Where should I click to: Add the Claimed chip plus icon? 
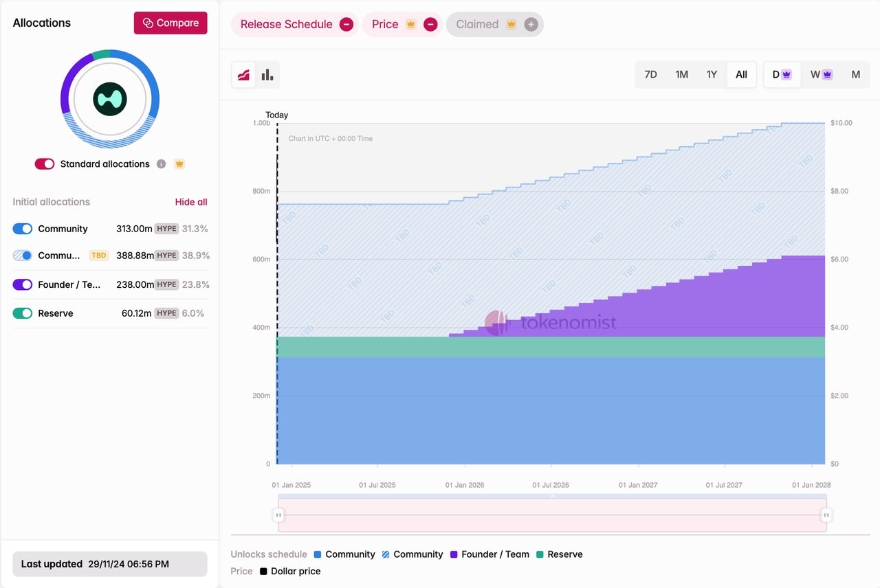pos(531,24)
